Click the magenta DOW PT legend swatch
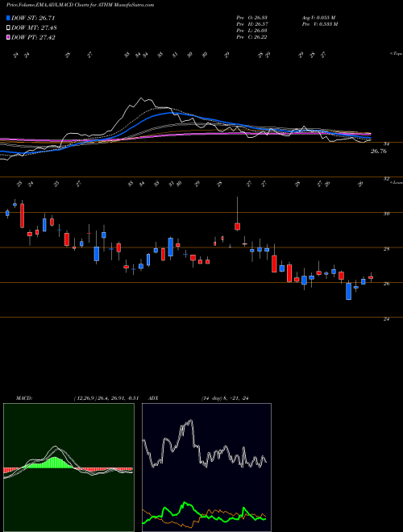The width and height of the screenshot is (403, 532). [8, 37]
